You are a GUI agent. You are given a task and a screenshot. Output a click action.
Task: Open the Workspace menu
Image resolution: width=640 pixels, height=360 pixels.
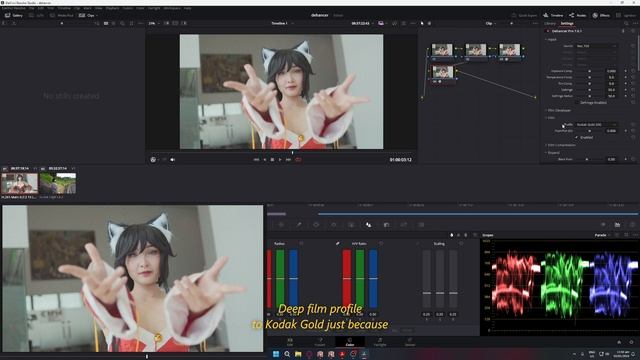pyautogui.click(x=172, y=8)
